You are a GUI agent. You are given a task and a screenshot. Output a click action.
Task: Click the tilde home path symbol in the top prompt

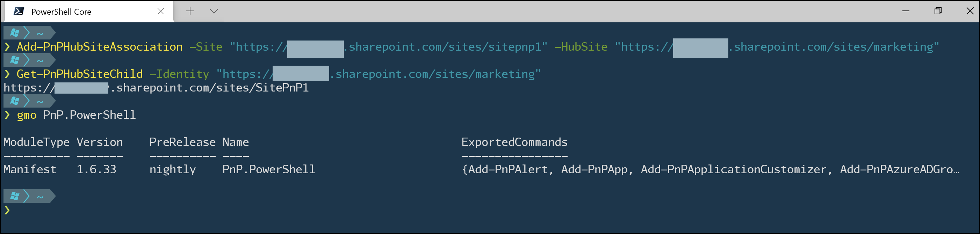click(x=39, y=33)
